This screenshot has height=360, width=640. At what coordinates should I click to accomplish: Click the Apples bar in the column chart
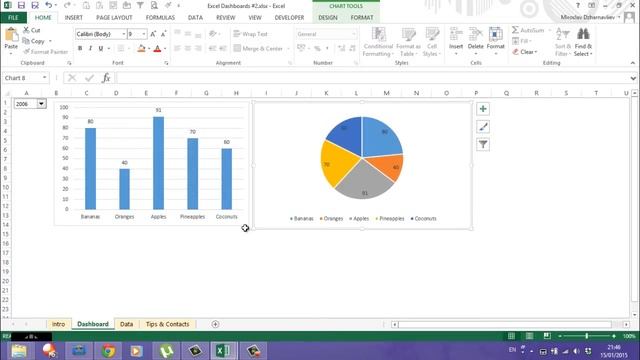coord(158,163)
